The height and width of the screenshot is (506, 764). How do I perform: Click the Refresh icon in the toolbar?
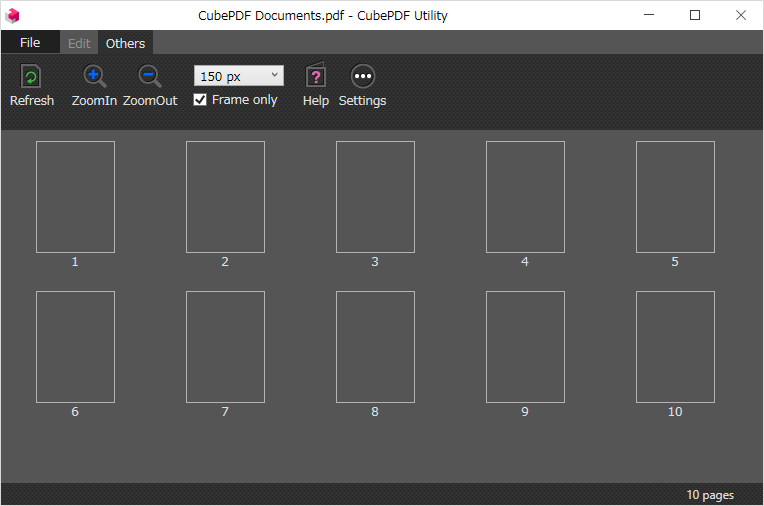pos(31,77)
